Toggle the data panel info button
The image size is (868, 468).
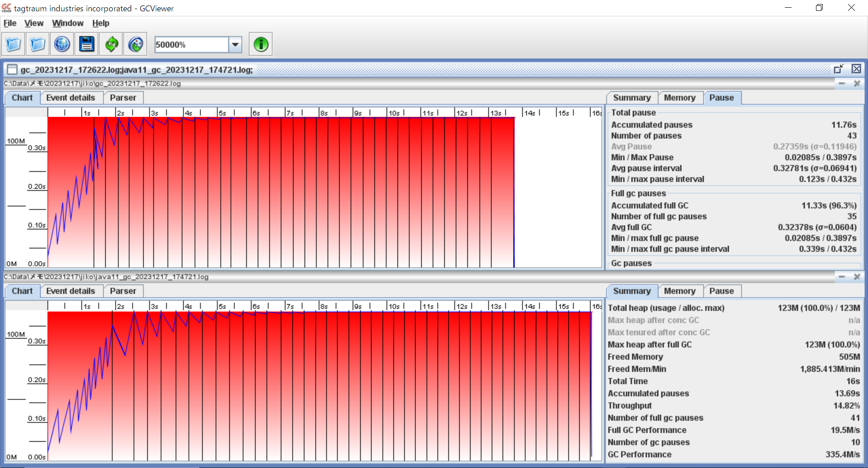pos(260,44)
